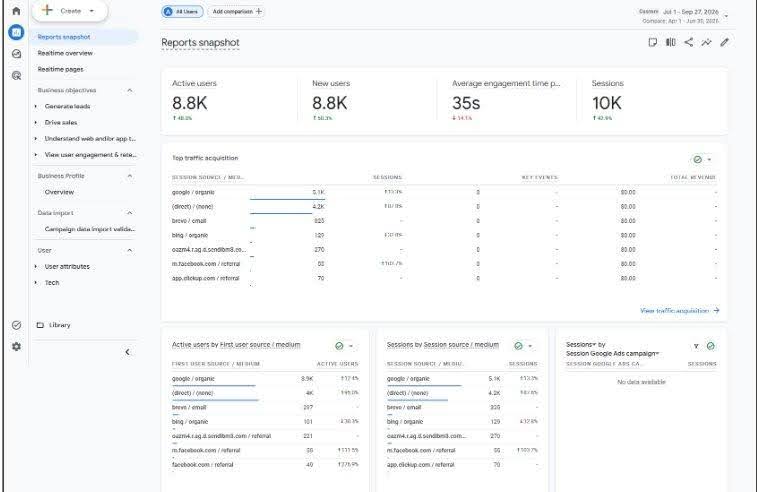The image size is (757, 492).
Task: Open Overview under Business Profile
Action: point(59,192)
